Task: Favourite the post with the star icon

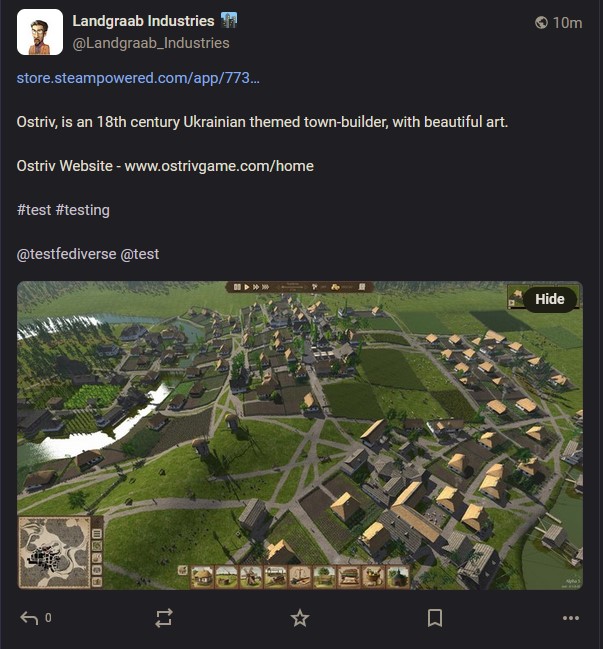Action: coord(300,618)
